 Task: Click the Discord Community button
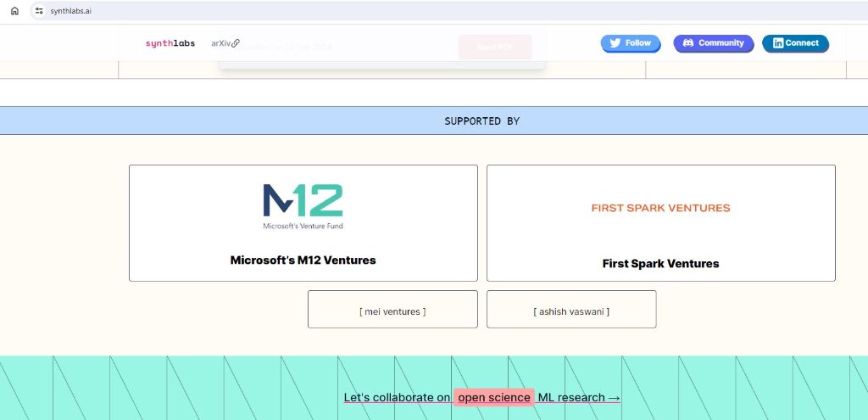(x=714, y=43)
